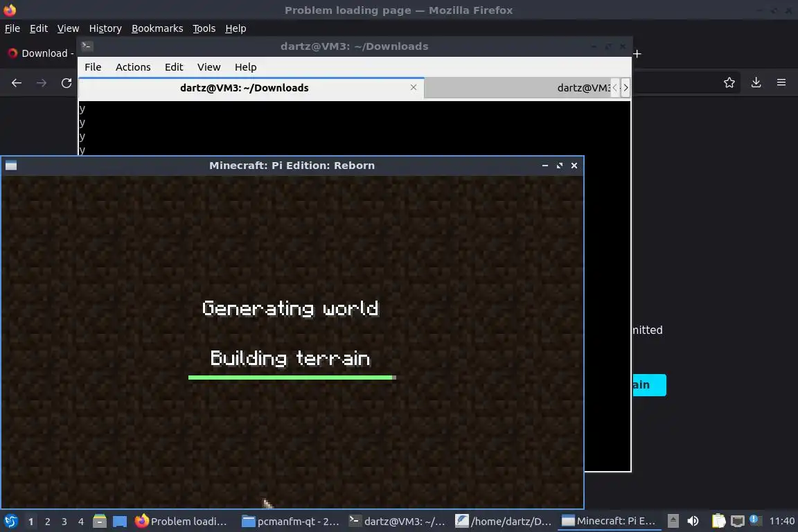Open terminal Actions menu
This screenshot has height=532, width=798.
click(x=133, y=67)
